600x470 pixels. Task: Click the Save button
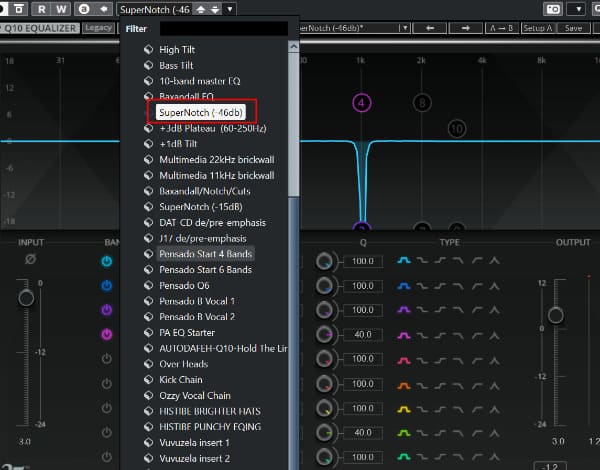573,28
